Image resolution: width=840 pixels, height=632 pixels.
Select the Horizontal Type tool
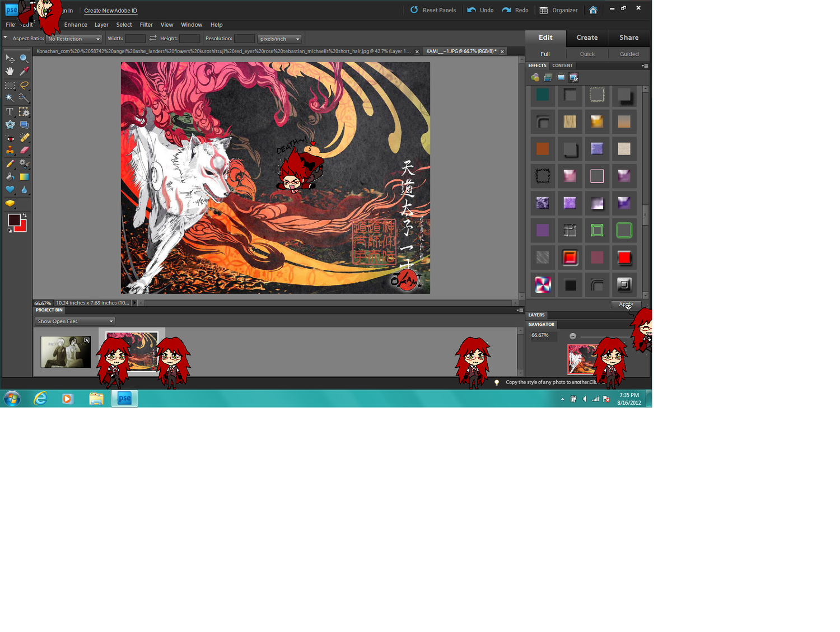tap(10, 112)
